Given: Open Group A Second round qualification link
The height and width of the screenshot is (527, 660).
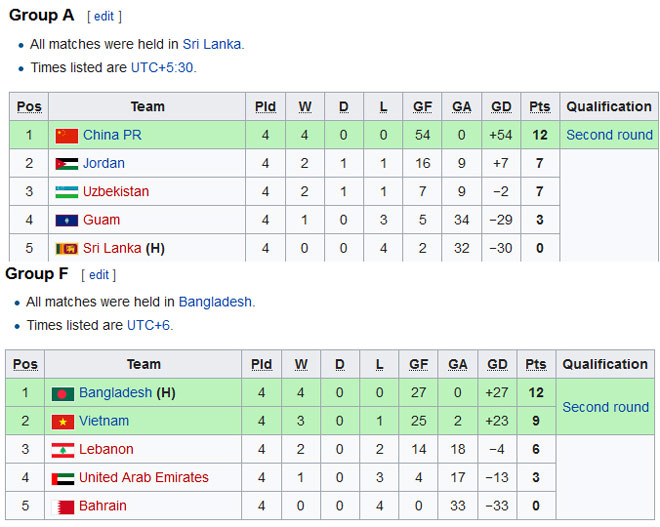Looking at the screenshot, I should pyautogui.click(x=609, y=135).
